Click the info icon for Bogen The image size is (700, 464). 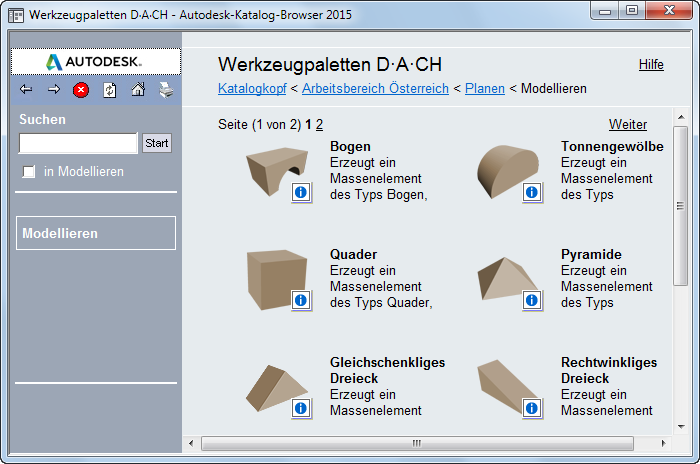(301, 192)
